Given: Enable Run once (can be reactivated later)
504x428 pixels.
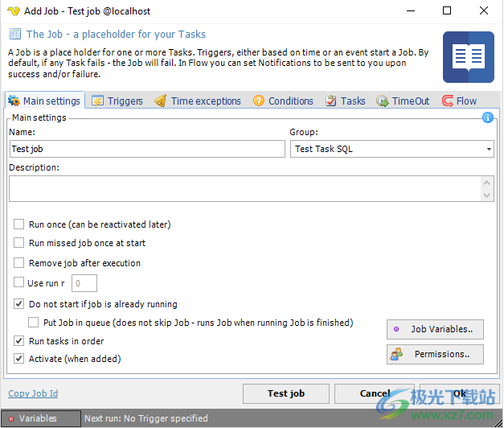Looking at the screenshot, I should [x=18, y=224].
